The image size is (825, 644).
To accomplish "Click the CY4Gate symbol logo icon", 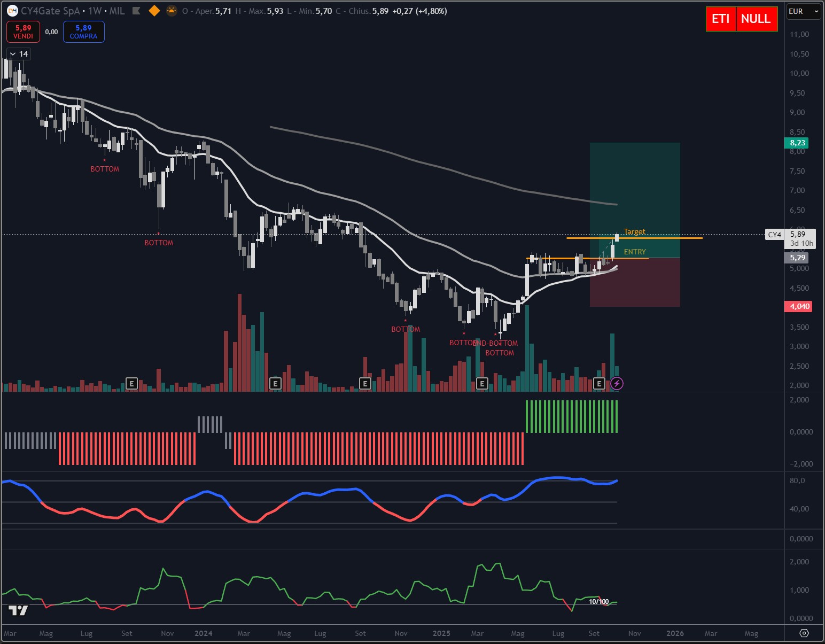I will pos(12,11).
